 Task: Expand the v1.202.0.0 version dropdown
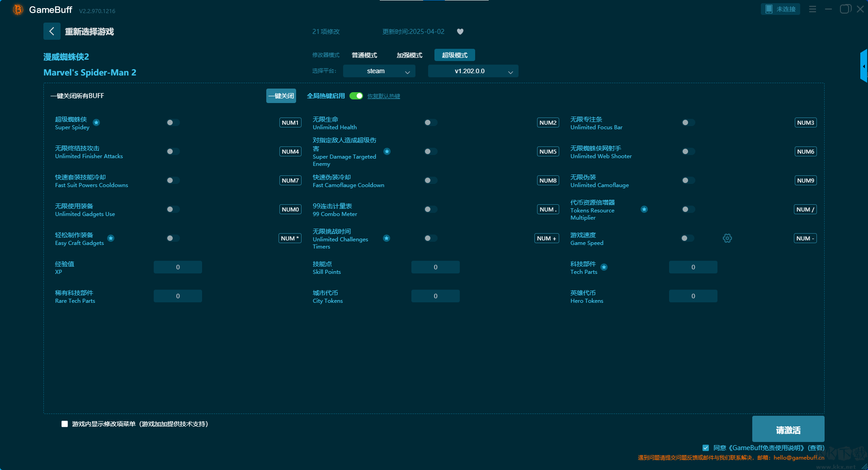(x=473, y=71)
